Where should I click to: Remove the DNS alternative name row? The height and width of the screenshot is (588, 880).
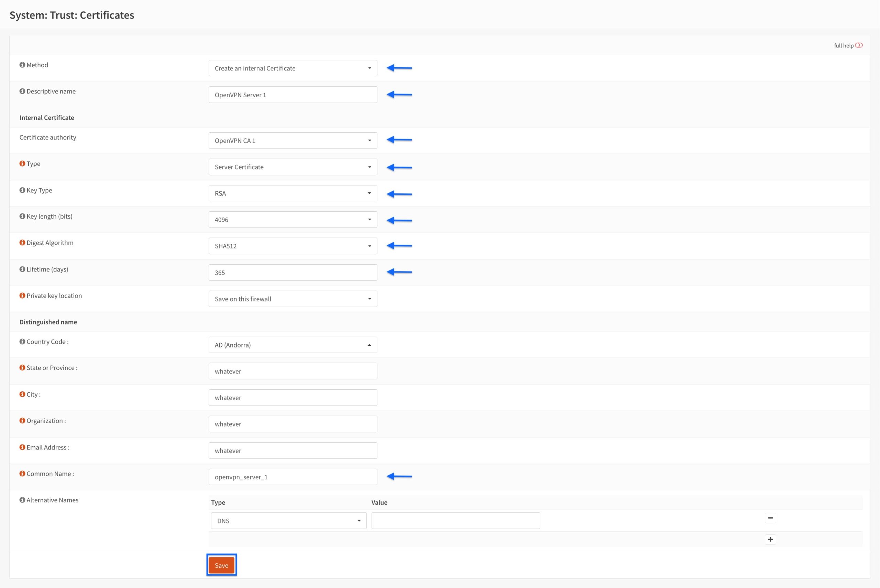(770, 518)
